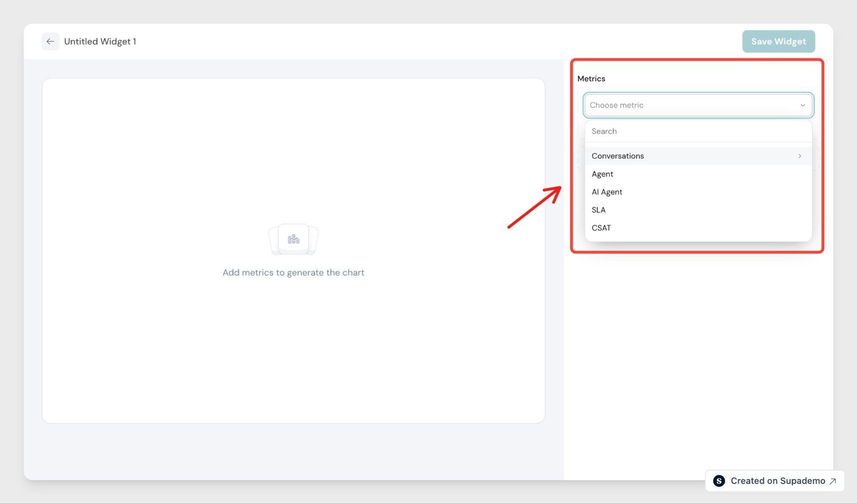857x504 pixels.
Task: Click the Supademo S logo icon
Action: 719,481
